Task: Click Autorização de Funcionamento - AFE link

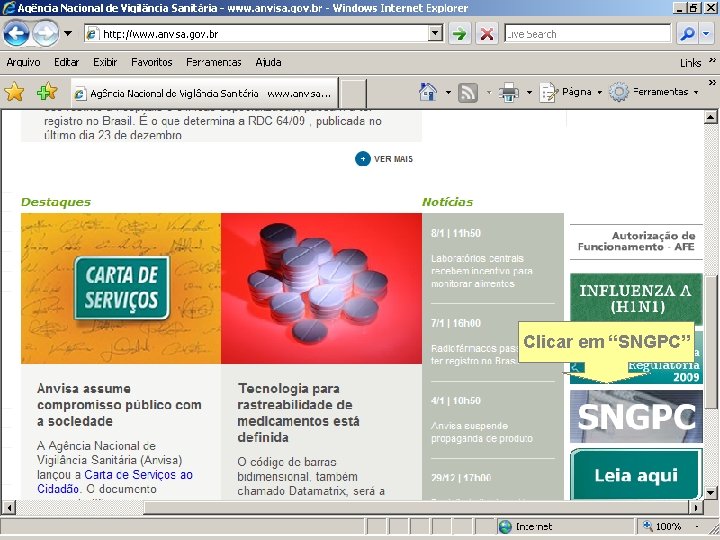Action: (636, 241)
